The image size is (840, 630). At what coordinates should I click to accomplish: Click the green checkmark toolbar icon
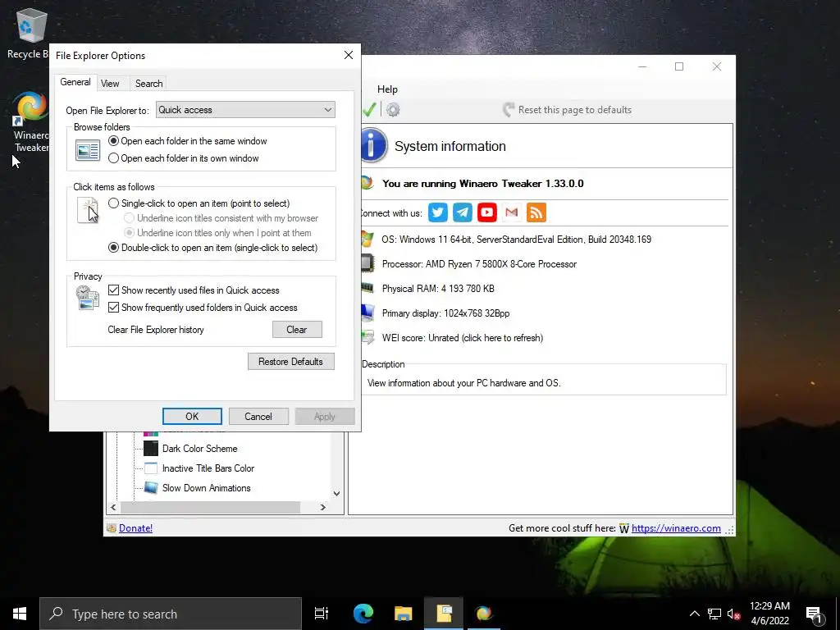[x=369, y=110]
